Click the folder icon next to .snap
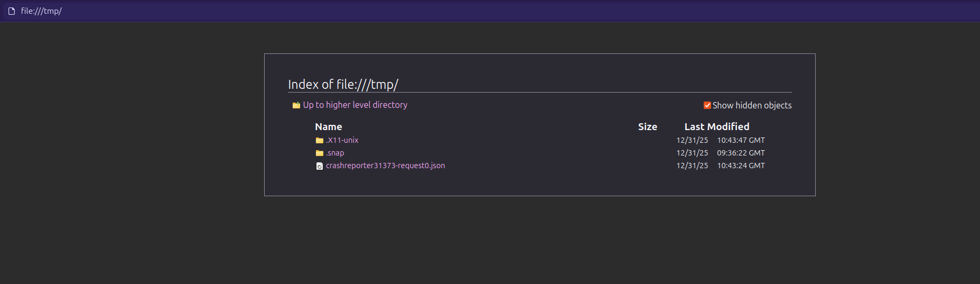Screen dimensions: 980x284 [320, 153]
